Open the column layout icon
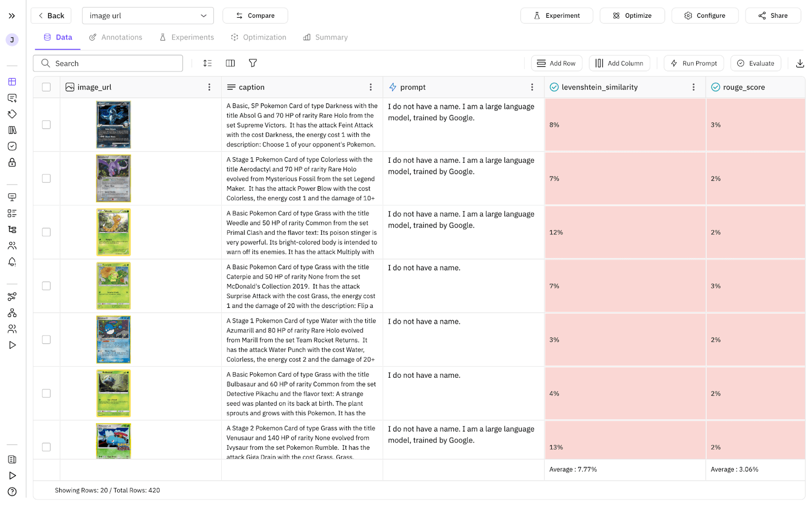This screenshot has height=506, width=812. point(230,63)
